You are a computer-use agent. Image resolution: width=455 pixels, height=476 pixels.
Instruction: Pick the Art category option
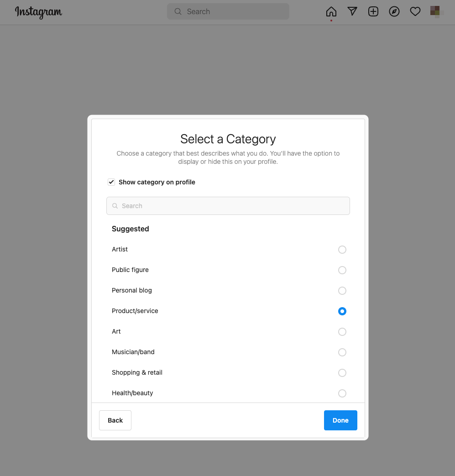pyautogui.click(x=342, y=332)
